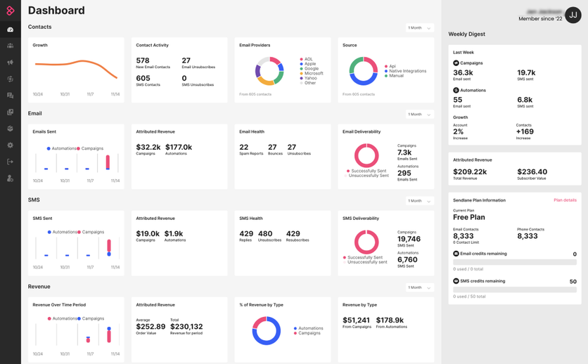The image size is (588, 364).
Task: Click the Email credits remaining icon
Action: point(456,254)
